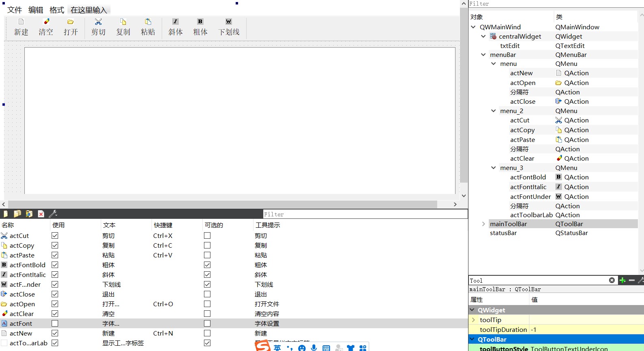Click Sogou S input method logo
644x351 pixels.
coord(263,346)
